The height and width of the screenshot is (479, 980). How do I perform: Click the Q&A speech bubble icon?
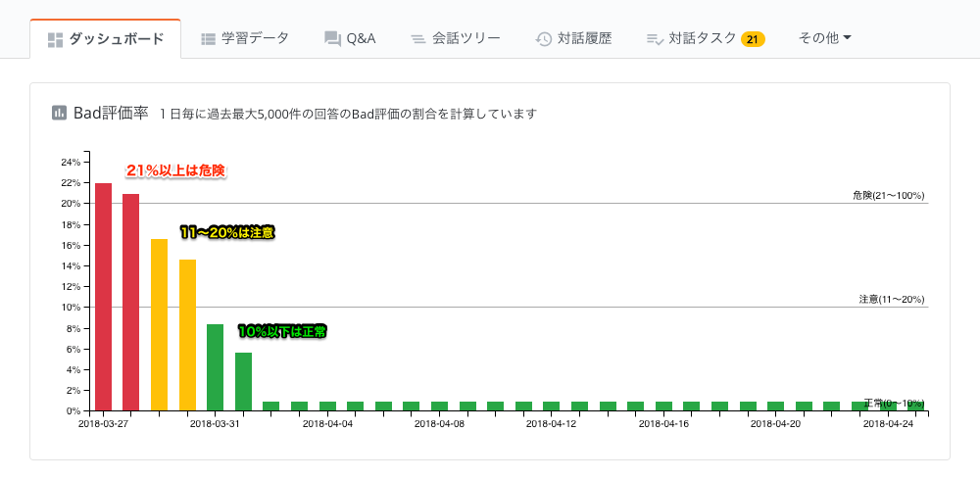(332, 39)
